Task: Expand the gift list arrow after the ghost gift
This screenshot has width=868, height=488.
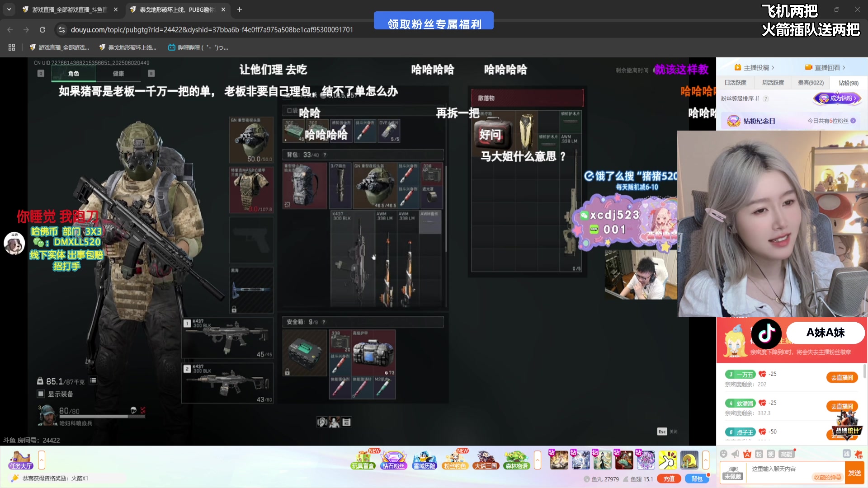Action: coord(705,460)
